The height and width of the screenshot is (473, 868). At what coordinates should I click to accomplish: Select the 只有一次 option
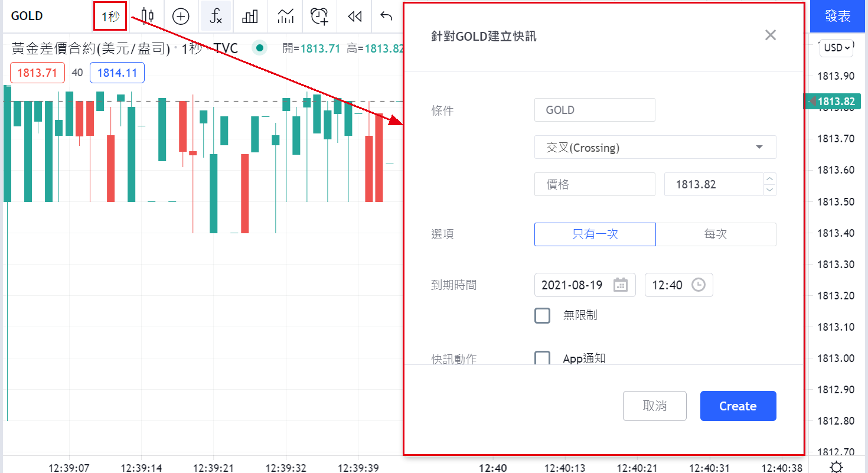[595, 234]
